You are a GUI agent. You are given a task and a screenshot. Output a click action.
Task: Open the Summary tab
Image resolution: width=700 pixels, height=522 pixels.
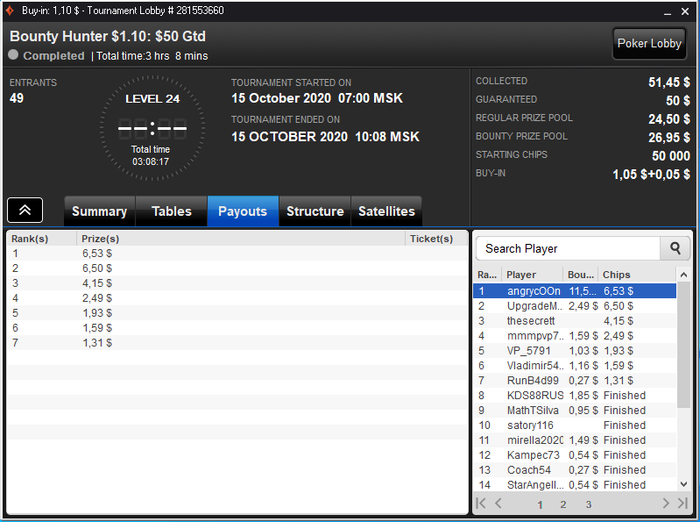pyautogui.click(x=100, y=211)
